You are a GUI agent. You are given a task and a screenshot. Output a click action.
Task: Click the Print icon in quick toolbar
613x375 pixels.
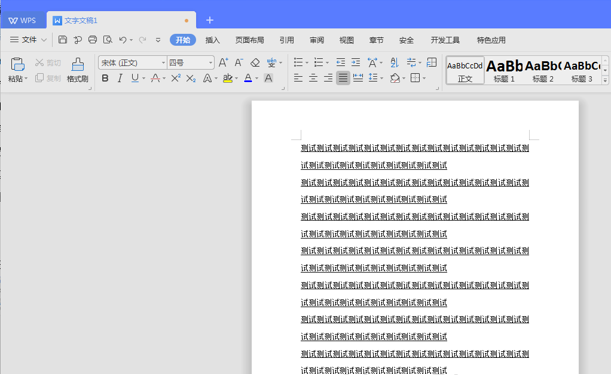(x=92, y=39)
